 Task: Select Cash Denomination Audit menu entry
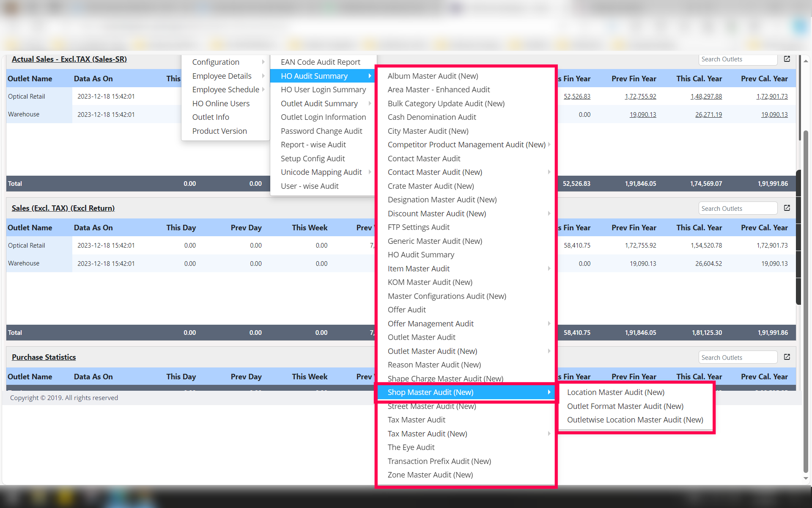(x=431, y=117)
